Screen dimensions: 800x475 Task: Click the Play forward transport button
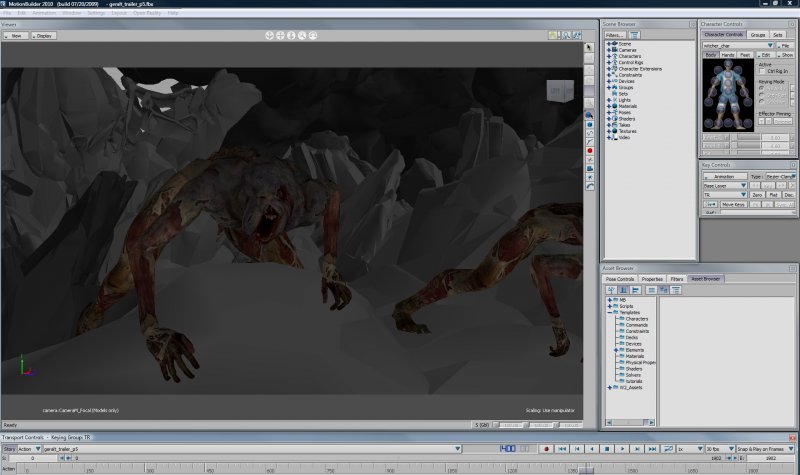[622, 449]
